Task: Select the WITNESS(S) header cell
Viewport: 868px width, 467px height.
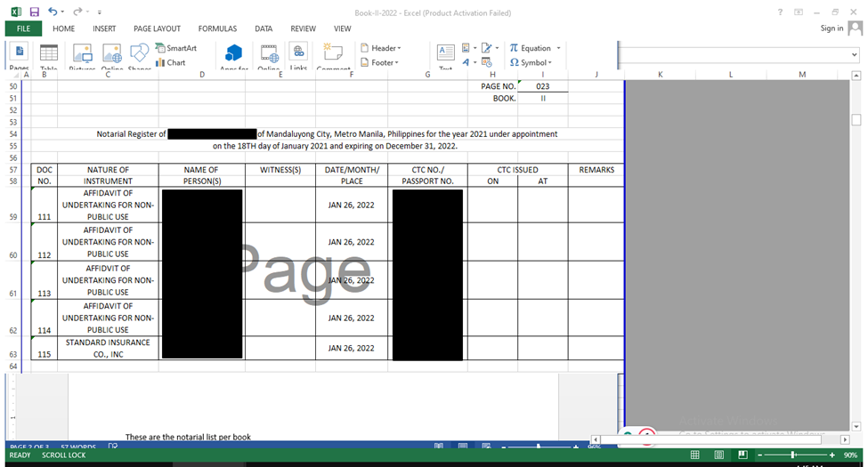Action: (280, 170)
